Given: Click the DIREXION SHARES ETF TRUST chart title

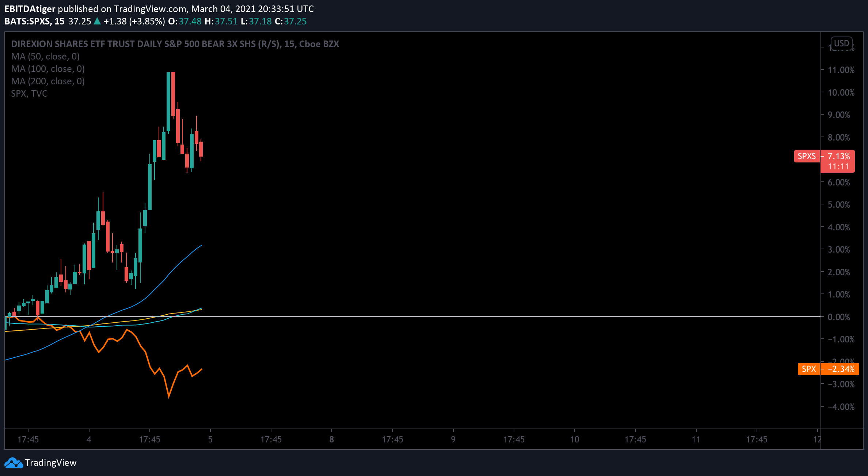Looking at the screenshot, I should [x=175, y=44].
